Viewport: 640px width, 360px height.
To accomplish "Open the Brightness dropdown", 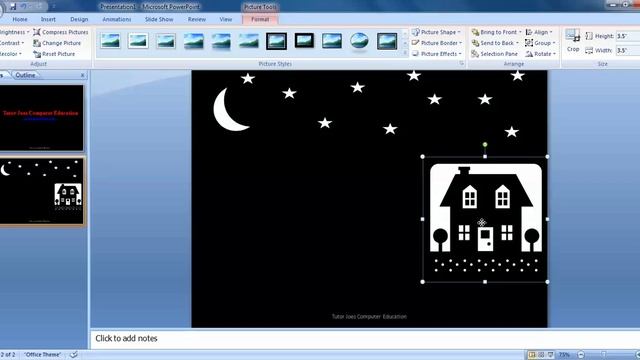I will click(15, 32).
